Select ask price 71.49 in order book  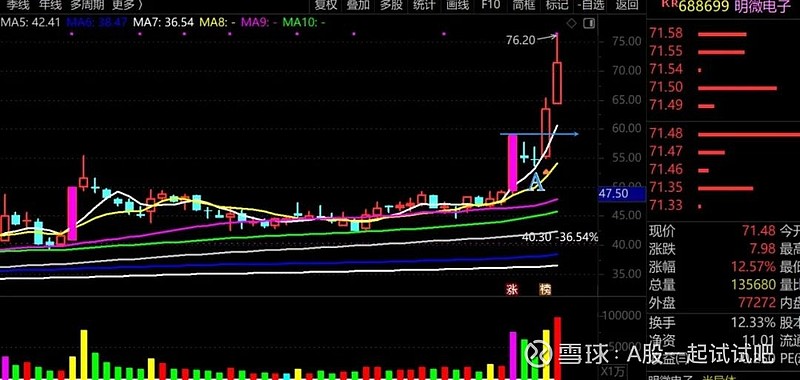point(666,105)
